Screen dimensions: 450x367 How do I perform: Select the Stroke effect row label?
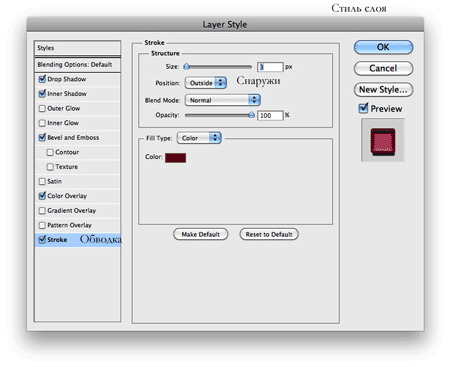pos(57,240)
